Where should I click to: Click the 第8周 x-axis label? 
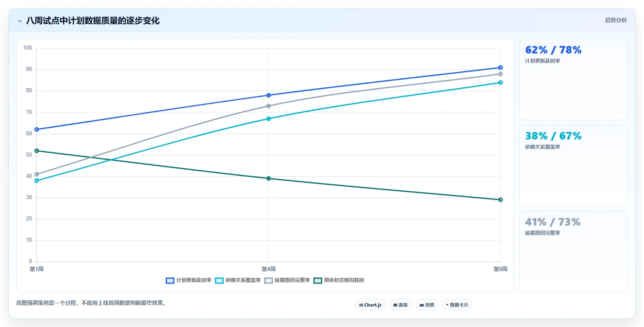[x=500, y=269]
